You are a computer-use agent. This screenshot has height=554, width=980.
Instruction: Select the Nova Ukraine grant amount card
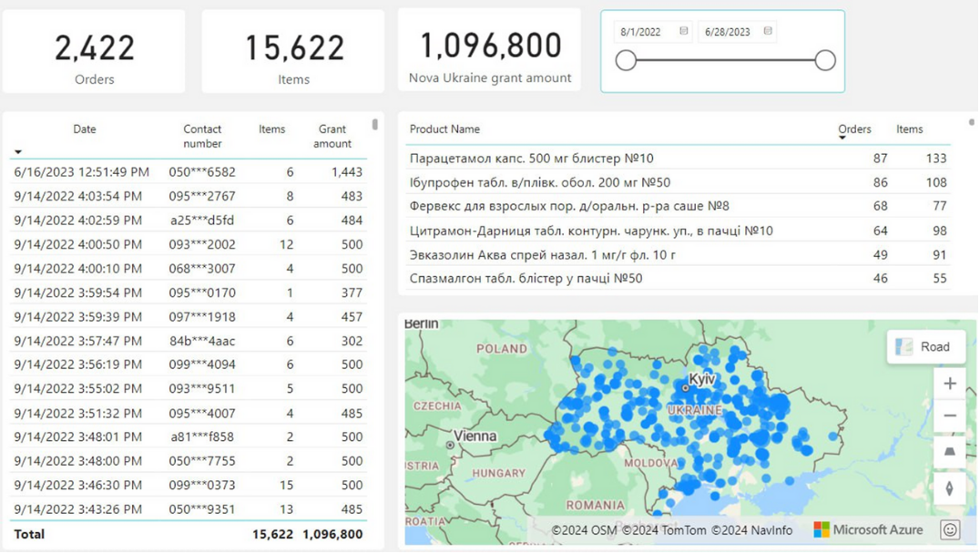click(x=489, y=50)
